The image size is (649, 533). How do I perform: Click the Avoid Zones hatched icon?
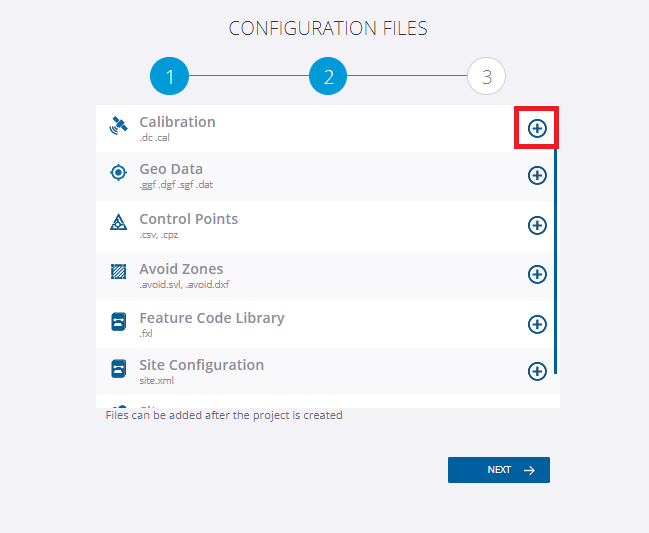pyautogui.click(x=118, y=272)
